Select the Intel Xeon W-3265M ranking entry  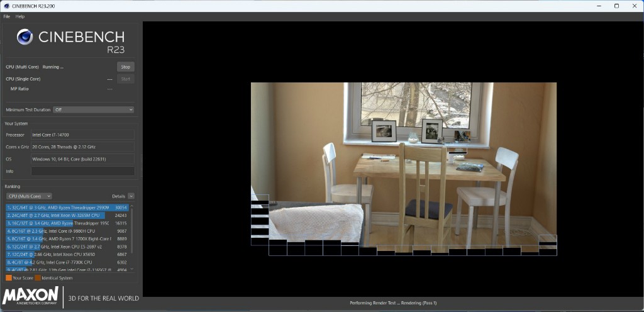click(x=60, y=215)
